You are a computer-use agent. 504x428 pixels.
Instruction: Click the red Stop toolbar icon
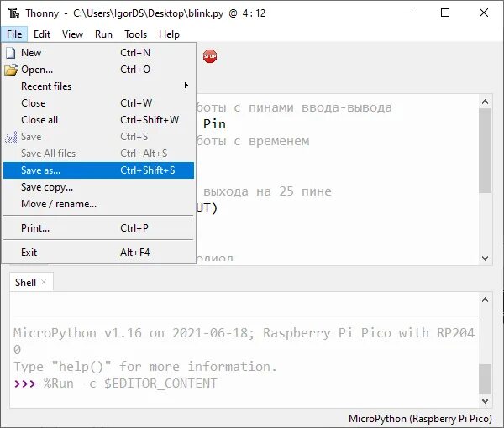(210, 56)
